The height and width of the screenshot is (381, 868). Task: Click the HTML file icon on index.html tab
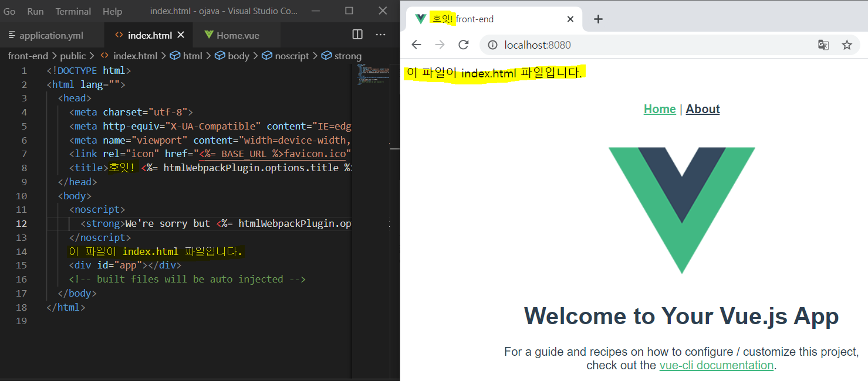coord(119,35)
